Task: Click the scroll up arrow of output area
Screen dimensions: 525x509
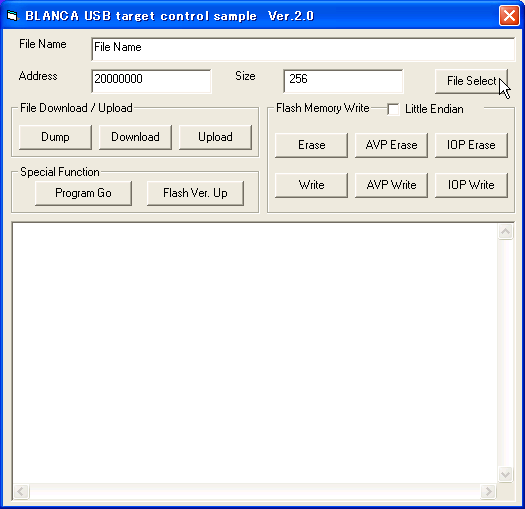Action: (506, 231)
